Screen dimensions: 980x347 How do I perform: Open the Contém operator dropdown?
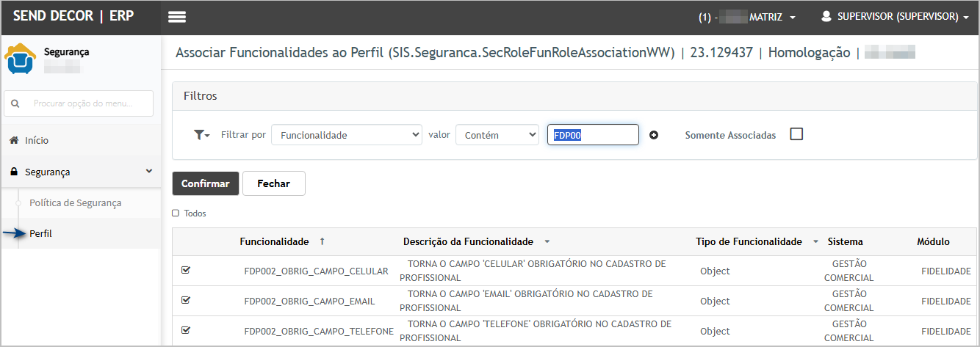click(497, 135)
